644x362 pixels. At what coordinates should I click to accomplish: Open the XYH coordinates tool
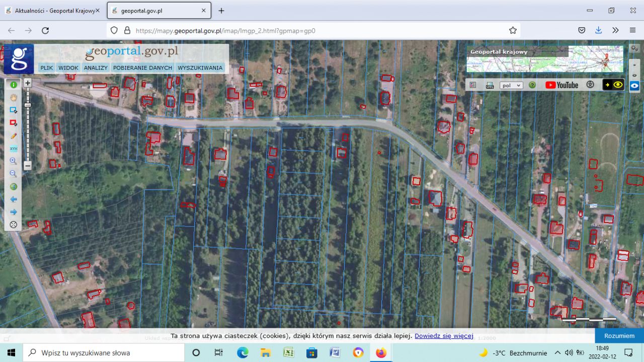tap(14, 149)
